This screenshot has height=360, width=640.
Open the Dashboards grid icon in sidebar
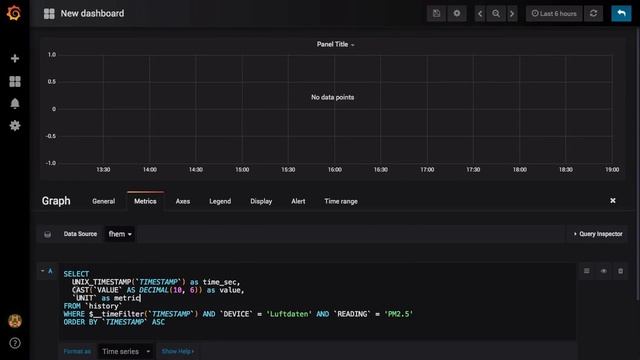tap(15, 81)
